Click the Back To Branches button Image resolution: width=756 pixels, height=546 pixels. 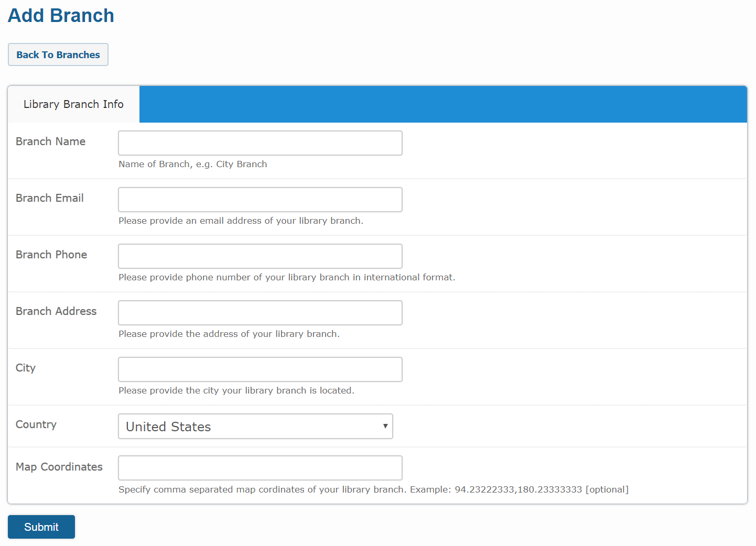58,54
